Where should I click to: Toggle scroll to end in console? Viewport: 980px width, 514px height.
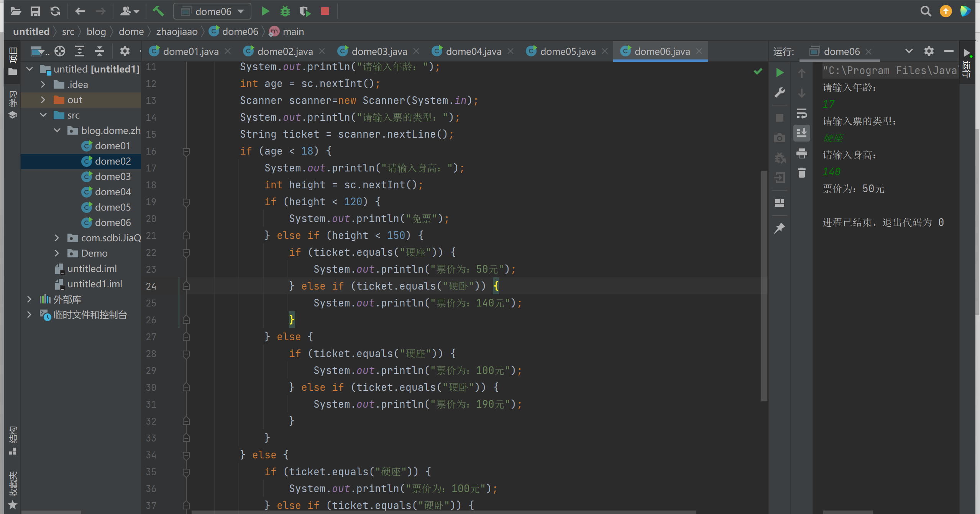pos(801,133)
